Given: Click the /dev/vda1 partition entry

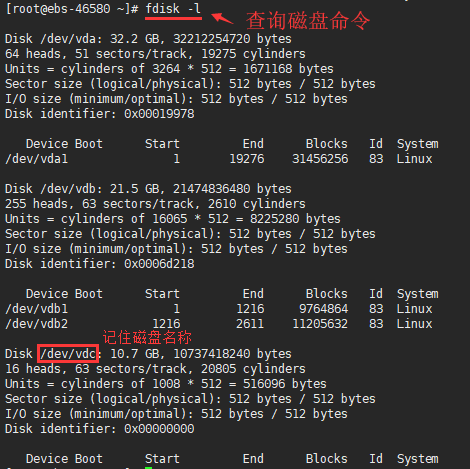Looking at the screenshot, I should pos(37,159).
